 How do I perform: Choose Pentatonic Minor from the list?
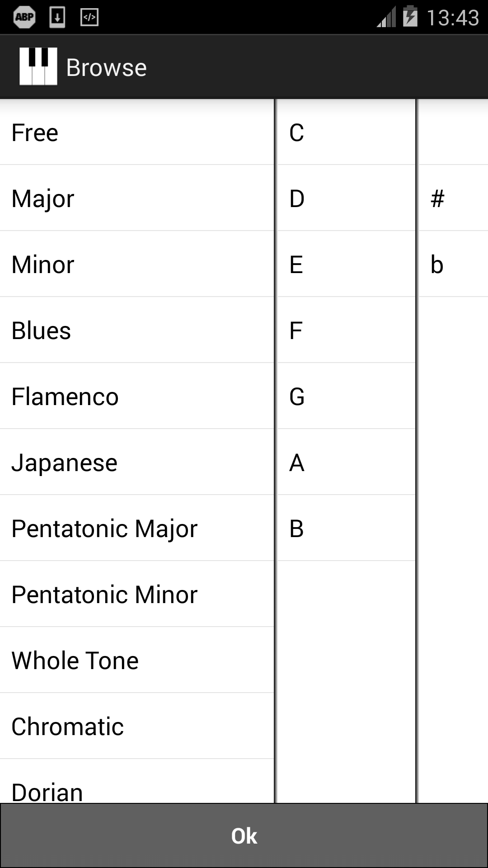point(136,594)
